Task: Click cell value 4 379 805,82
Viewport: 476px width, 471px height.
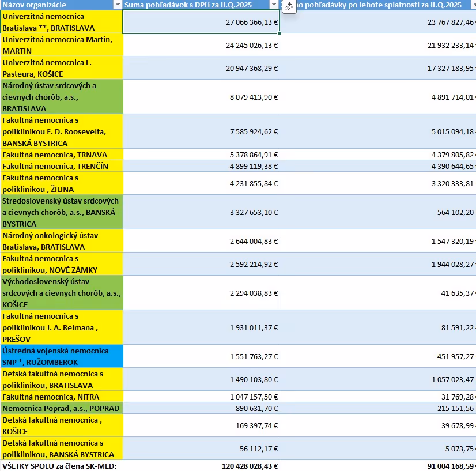Action: coord(452,155)
